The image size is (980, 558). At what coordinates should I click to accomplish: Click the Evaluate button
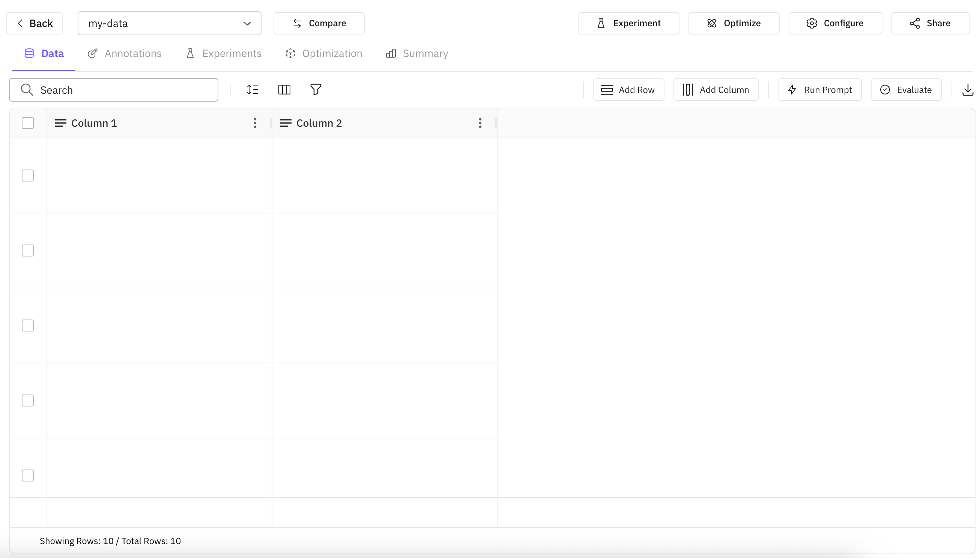pos(906,89)
